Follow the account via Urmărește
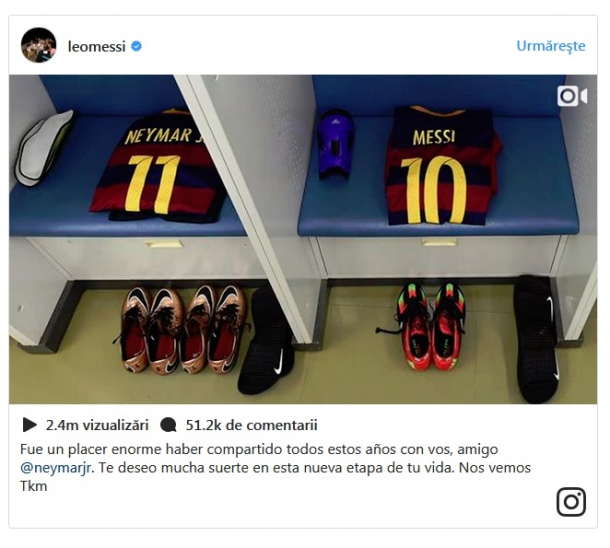Screen dimensions: 610x548 pos(550,46)
